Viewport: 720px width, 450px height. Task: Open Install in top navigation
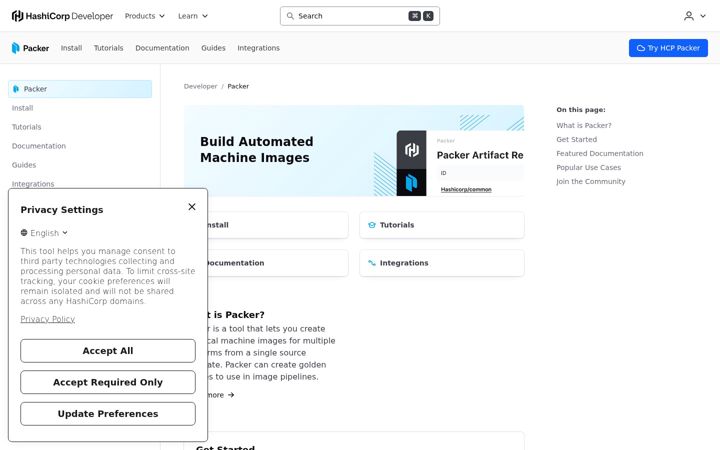[x=71, y=48]
